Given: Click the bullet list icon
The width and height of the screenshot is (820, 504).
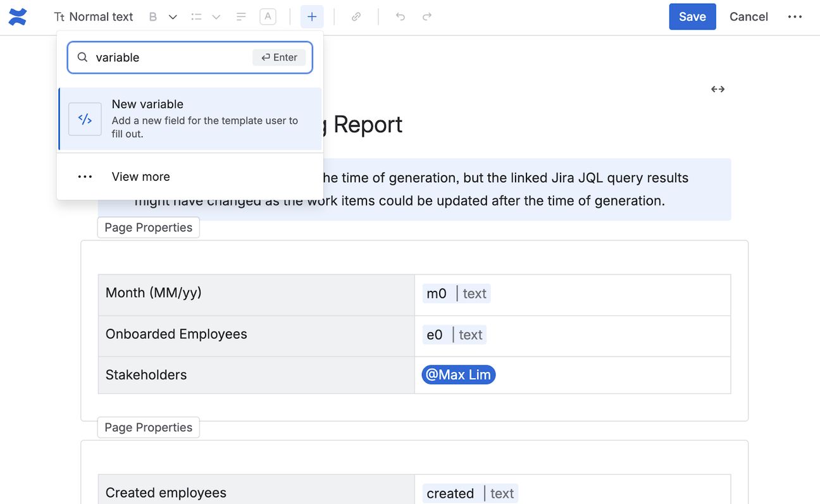Looking at the screenshot, I should tap(197, 17).
